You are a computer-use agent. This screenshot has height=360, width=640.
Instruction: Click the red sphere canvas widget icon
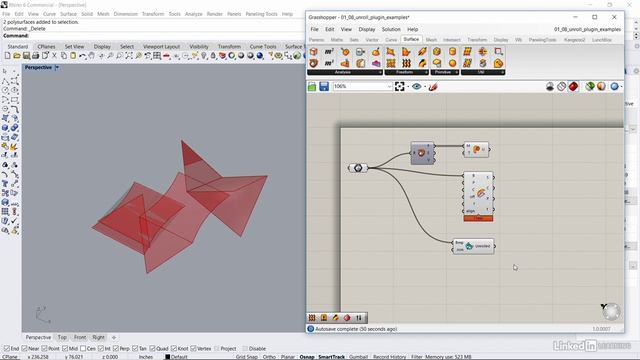(347, 318)
